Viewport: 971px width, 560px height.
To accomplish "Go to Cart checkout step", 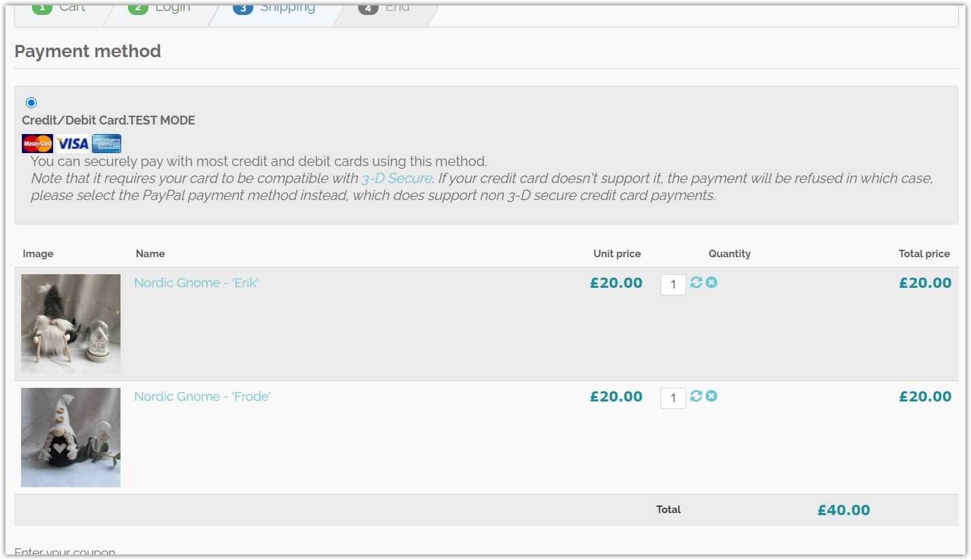I will pyautogui.click(x=61, y=8).
